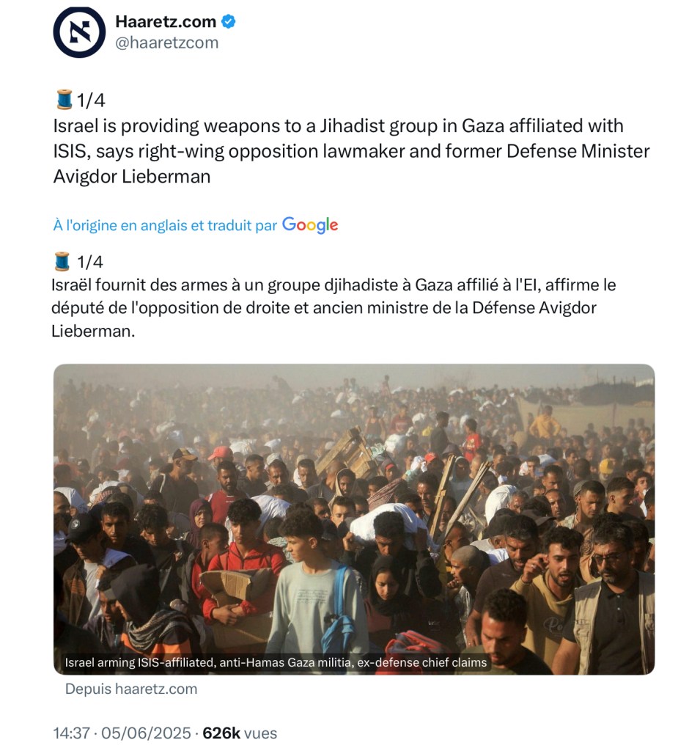This screenshot has height=751, width=700.
Task: Click "À l'origine en anglais et traduit par"
Action: (x=165, y=225)
